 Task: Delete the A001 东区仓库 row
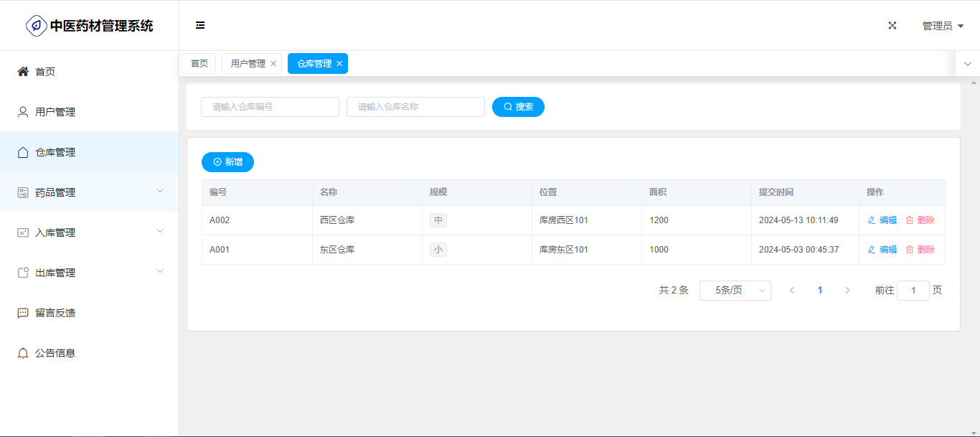click(920, 250)
